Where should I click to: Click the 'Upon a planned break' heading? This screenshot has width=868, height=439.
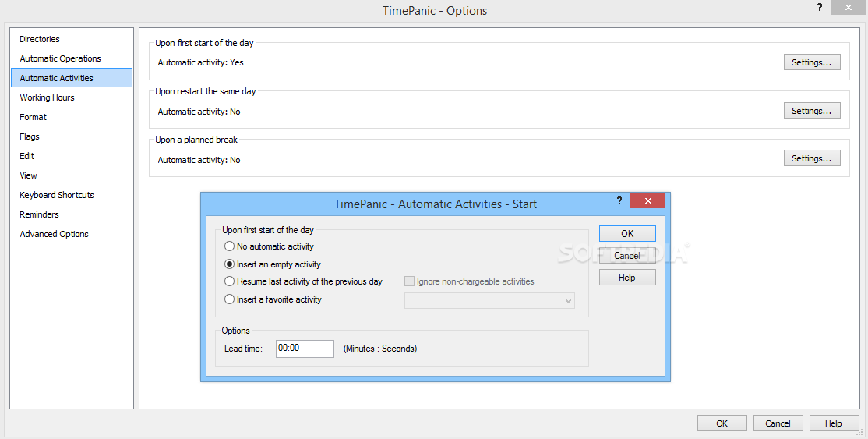196,140
